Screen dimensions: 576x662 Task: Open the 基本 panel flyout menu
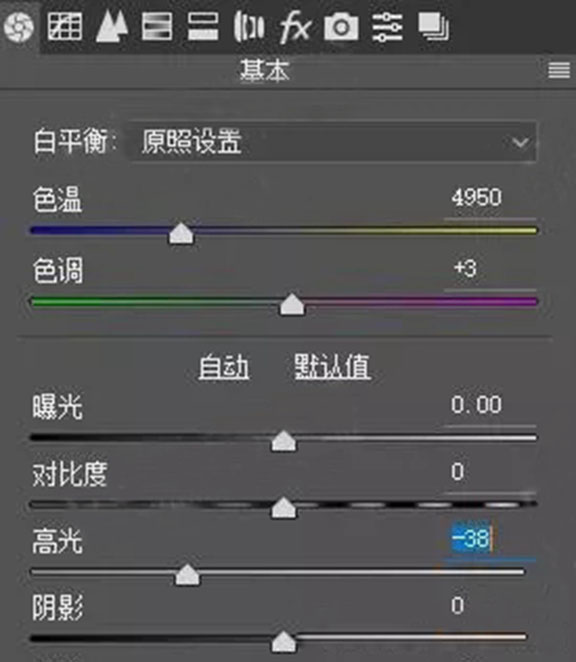point(559,70)
